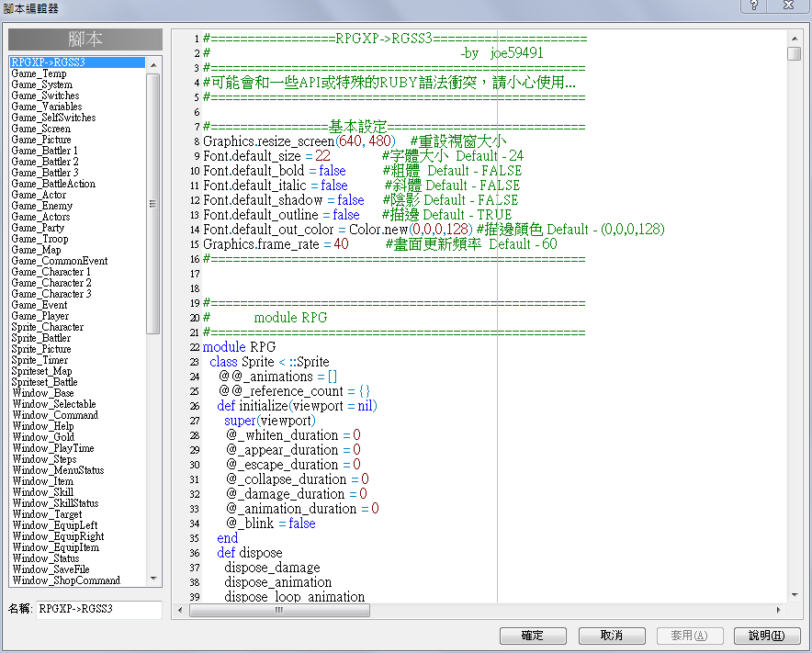Click the 確定 confirm button
Image resolution: width=812 pixels, height=653 pixels.
(533, 636)
